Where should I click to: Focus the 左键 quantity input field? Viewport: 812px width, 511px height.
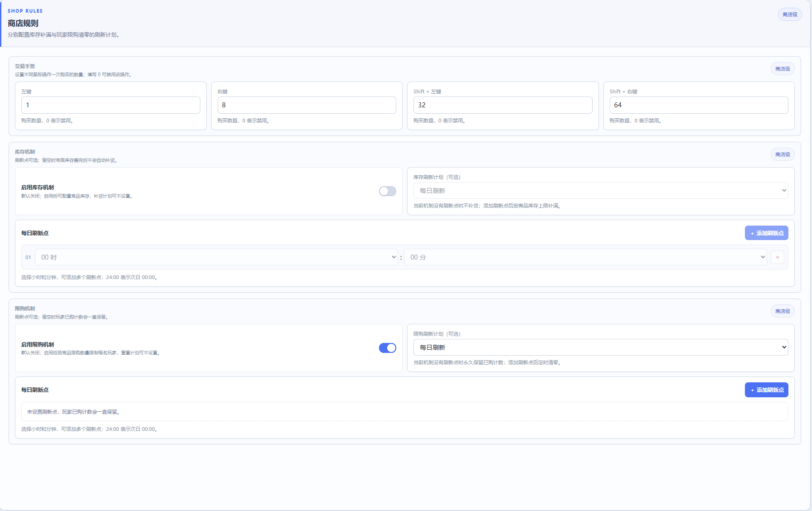point(111,105)
